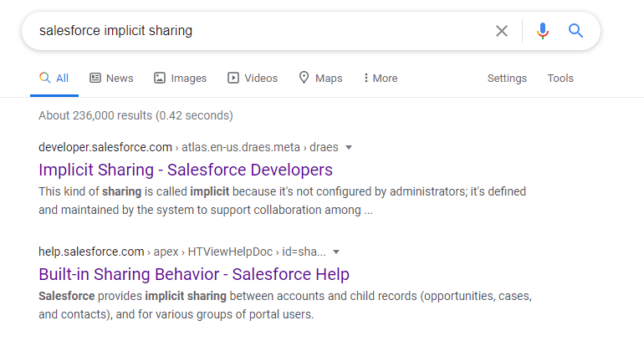644x351 pixels.
Task: Click the help.salesforce.com breadcrumb URL
Action: 182,252
